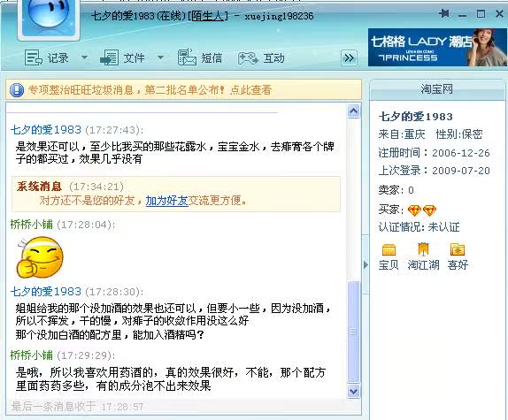Image resolution: width=508 pixels, height=420 pixels.
Task: Open the 七格格 LADY 潮店 banner ad
Action: (x=437, y=47)
